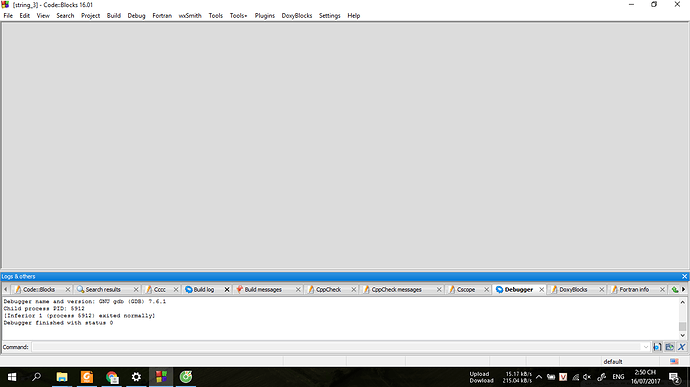Screen dimensions: 690x387
Task: Click the Code::Blocks icon in the taskbar
Action: point(161,377)
